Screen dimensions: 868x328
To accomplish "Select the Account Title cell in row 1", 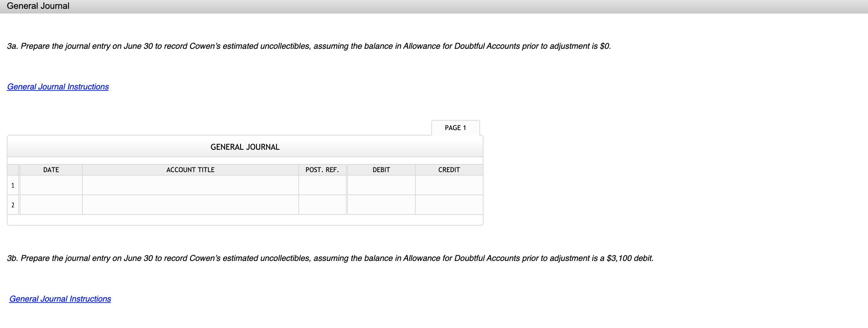I will pos(190,185).
